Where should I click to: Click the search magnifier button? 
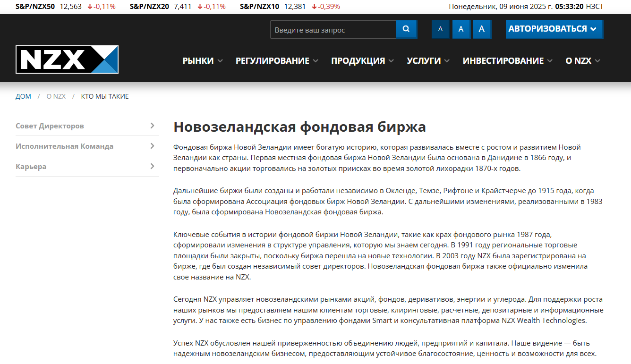pos(406,29)
